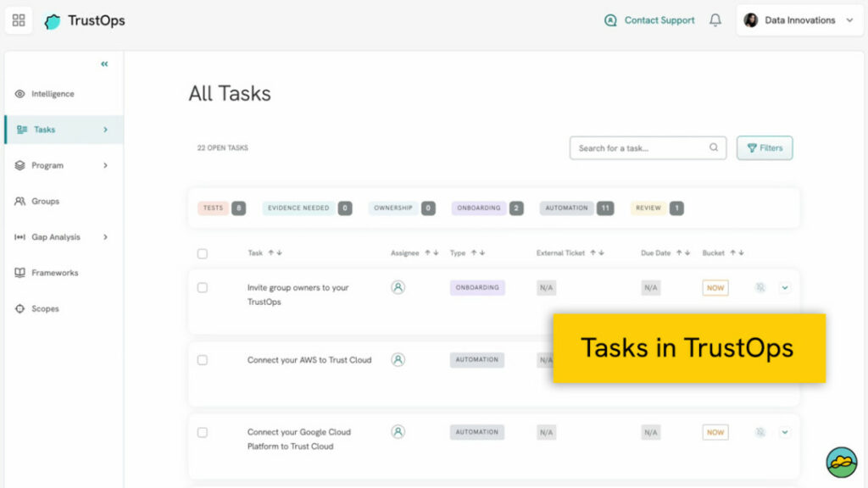Viewport: 868px width, 488px height.
Task: Open Frameworks in the sidebar
Action: (x=55, y=273)
